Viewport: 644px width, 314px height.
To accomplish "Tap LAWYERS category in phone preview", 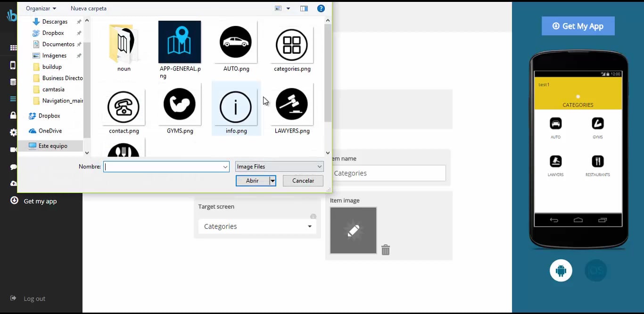I will tap(556, 166).
